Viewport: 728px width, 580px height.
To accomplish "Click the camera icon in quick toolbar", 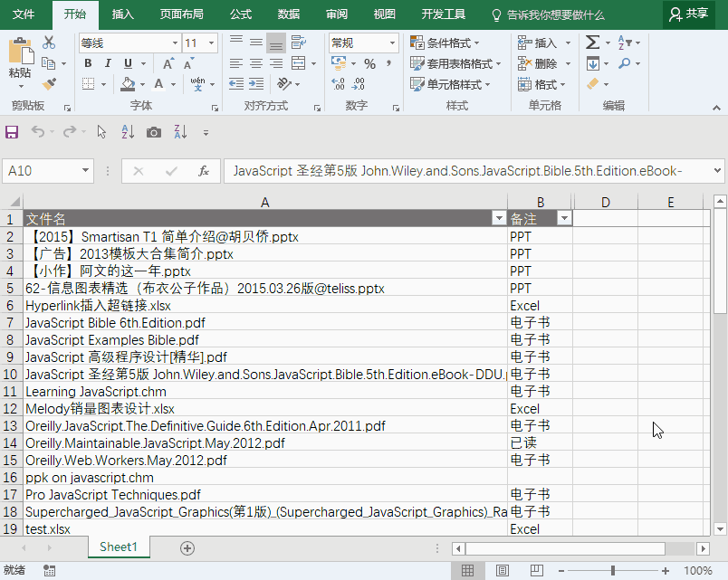I will point(154,133).
